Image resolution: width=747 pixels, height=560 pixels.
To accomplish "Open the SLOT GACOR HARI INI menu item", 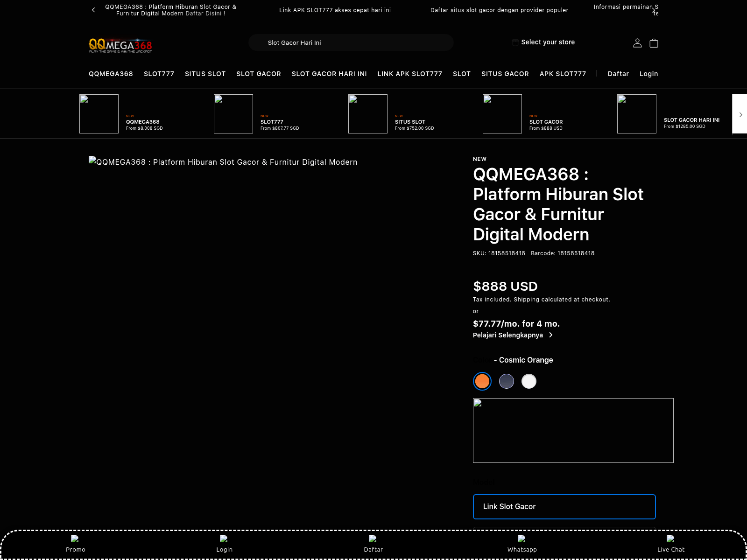I will pyautogui.click(x=329, y=74).
